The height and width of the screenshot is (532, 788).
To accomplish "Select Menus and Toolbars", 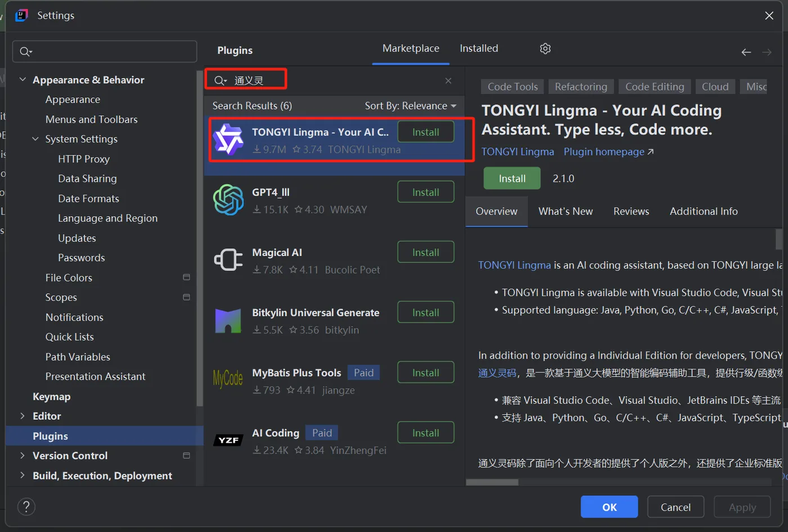I will point(91,119).
